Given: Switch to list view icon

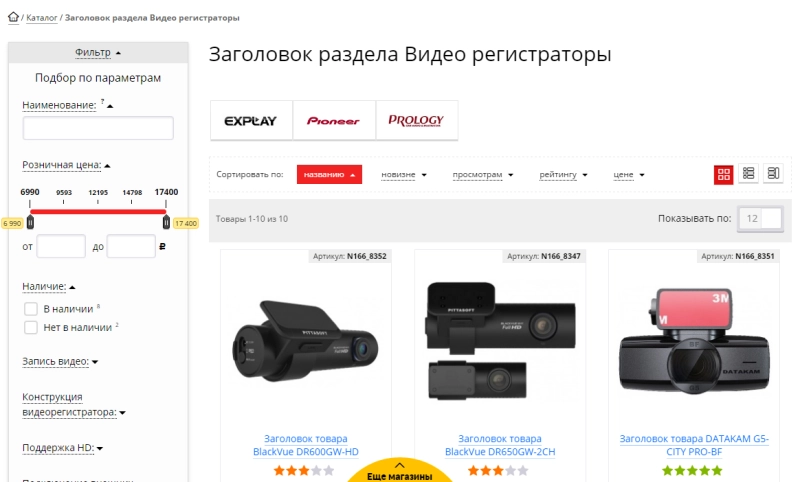Looking at the screenshot, I should point(748,173).
